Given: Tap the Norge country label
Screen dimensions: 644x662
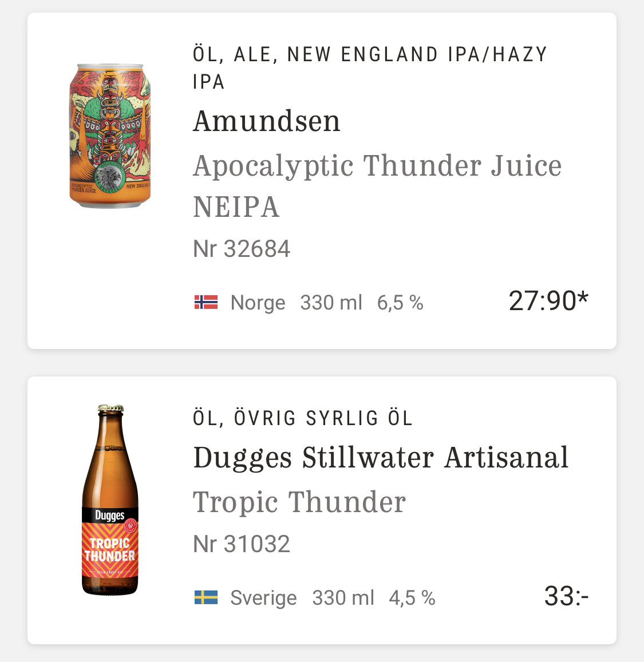Looking at the screenshot, I should 258,303.
